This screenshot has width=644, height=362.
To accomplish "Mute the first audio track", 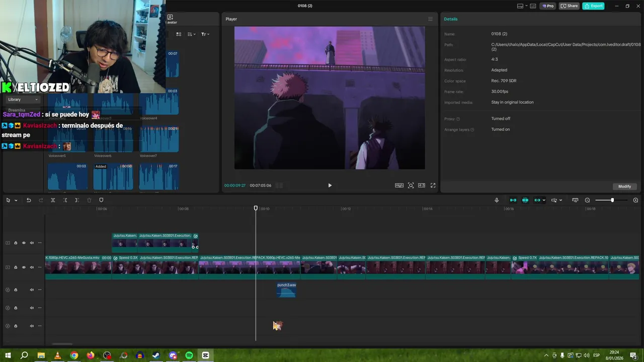I will 32,290.
